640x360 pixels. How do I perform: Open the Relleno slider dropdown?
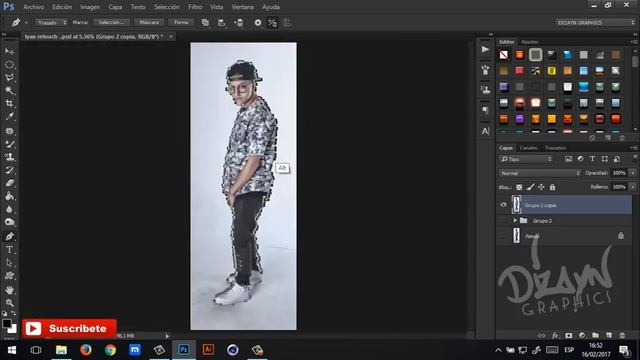coord(633,187)
